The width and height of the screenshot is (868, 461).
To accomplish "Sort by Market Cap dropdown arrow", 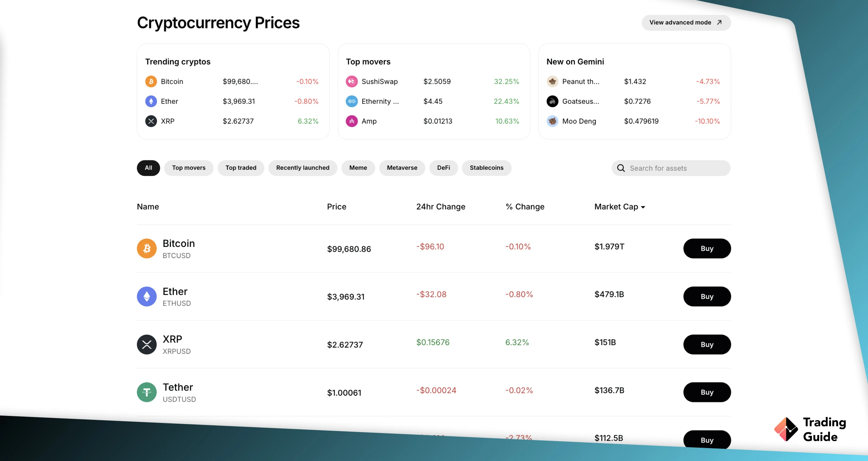I will click(643, 207).
